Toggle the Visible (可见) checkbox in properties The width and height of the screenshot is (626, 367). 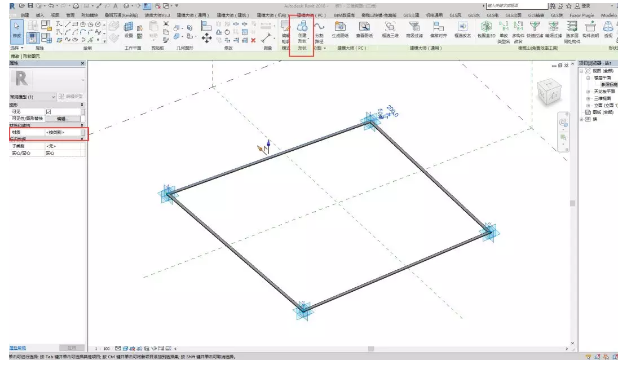coord(49,112)
